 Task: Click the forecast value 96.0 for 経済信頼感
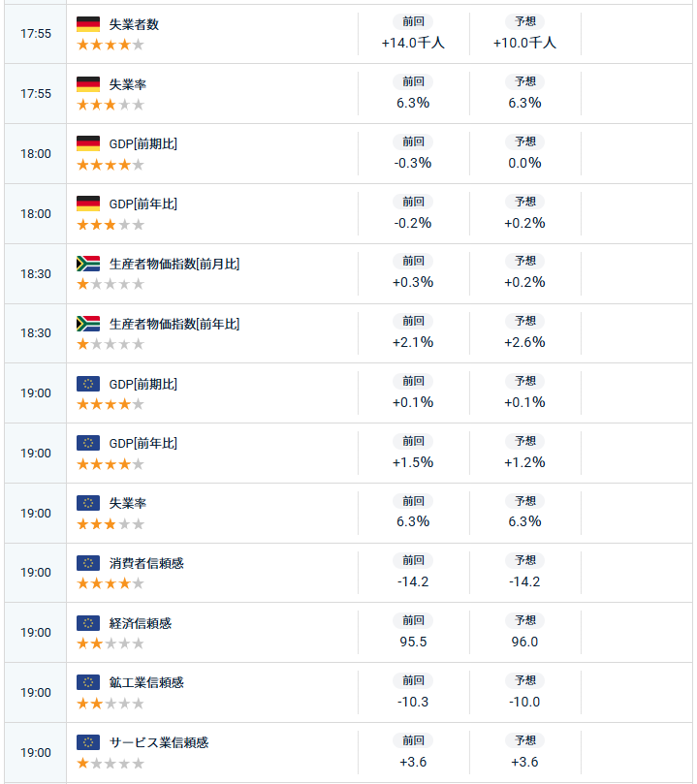coord(525,642)
